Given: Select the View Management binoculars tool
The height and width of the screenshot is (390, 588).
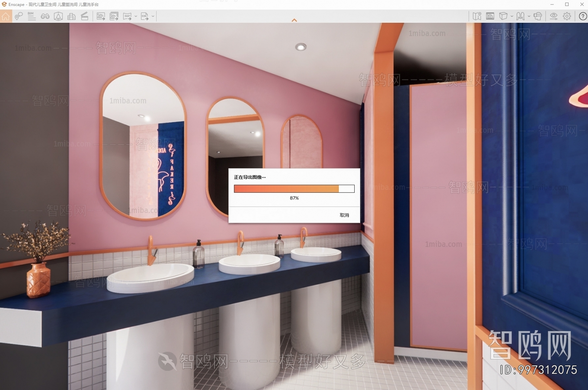Looking at the screenshot, I should point(46,16).
